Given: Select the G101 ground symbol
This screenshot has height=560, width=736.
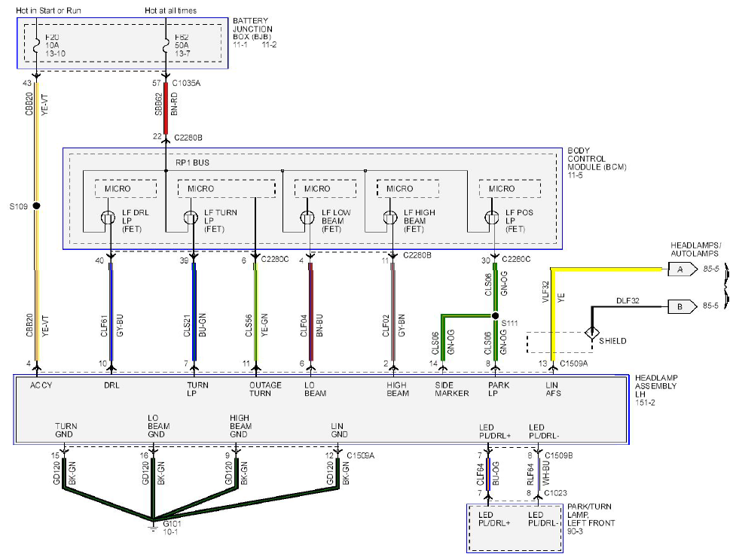Looking at the screenshot, I should [153, 525].
